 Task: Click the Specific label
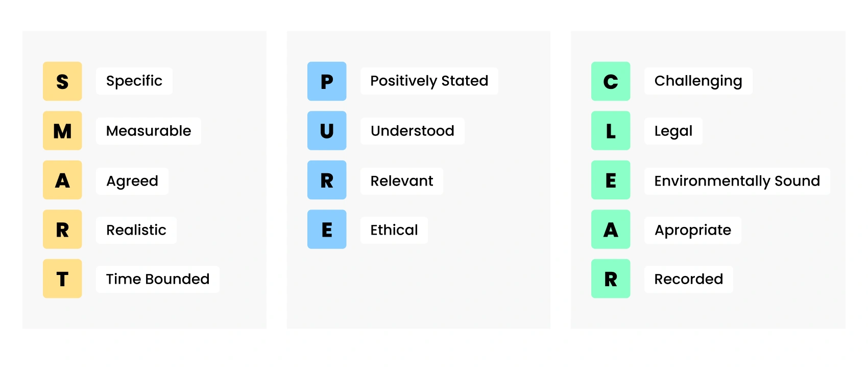pos(134,81)
